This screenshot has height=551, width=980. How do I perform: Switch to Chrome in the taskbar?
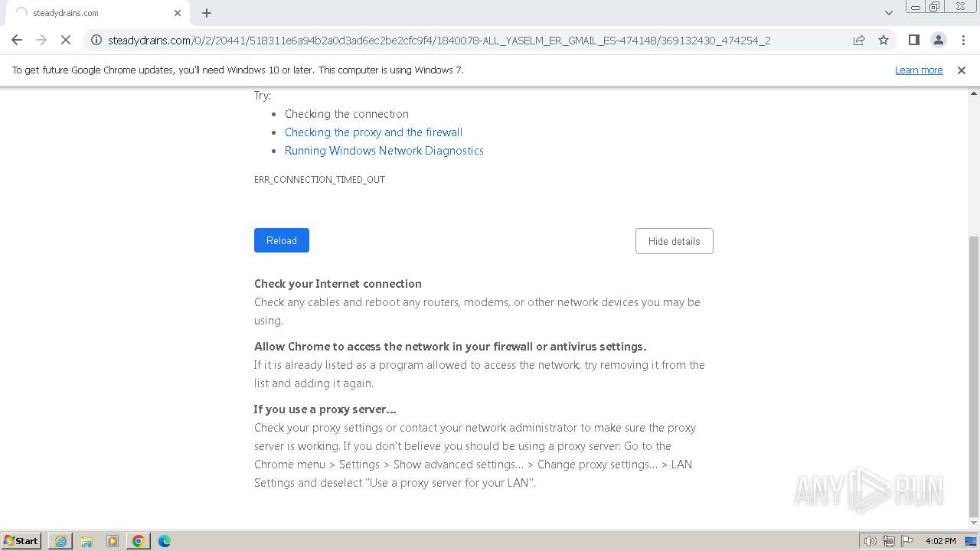point(139,541)
